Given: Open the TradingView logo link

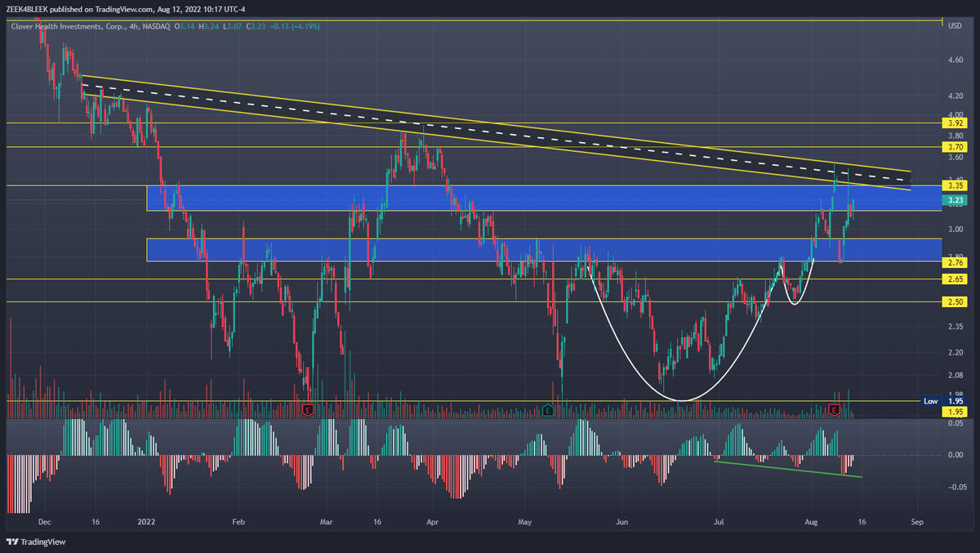Looking at the screenshot, I should tap(36, 542).
